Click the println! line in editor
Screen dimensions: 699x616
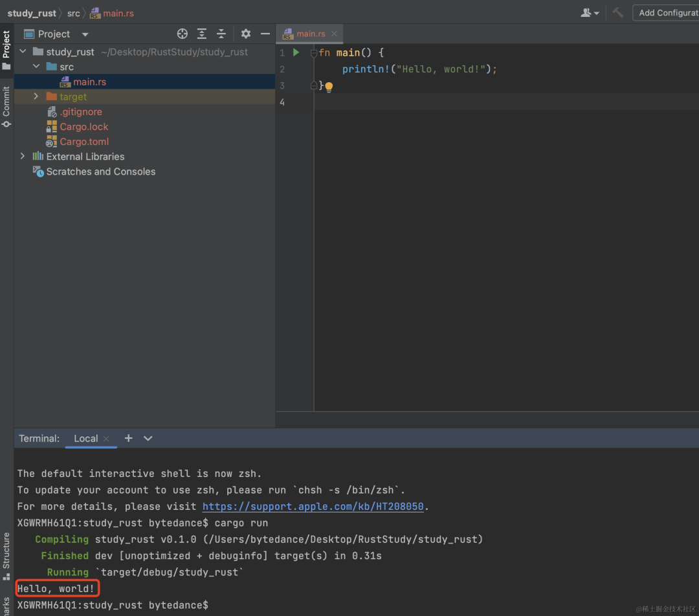point(419,69)
